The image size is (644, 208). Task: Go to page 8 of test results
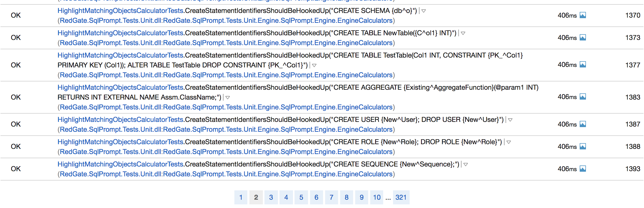click(347, 198)
